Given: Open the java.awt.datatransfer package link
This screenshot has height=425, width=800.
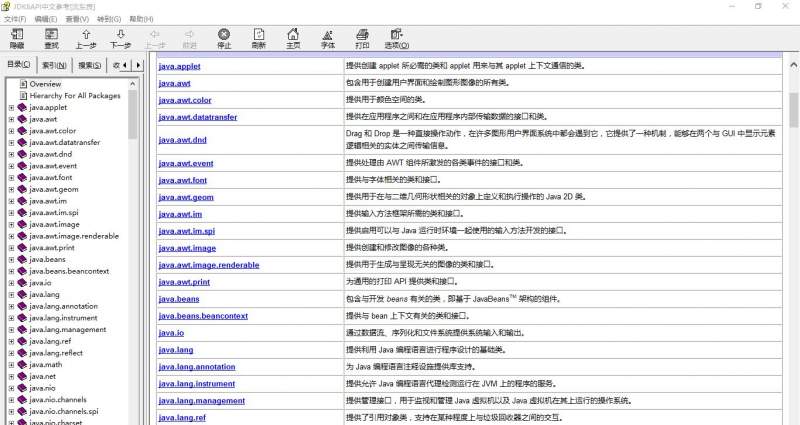Looking at the screenshot, I should click(198, 117).
